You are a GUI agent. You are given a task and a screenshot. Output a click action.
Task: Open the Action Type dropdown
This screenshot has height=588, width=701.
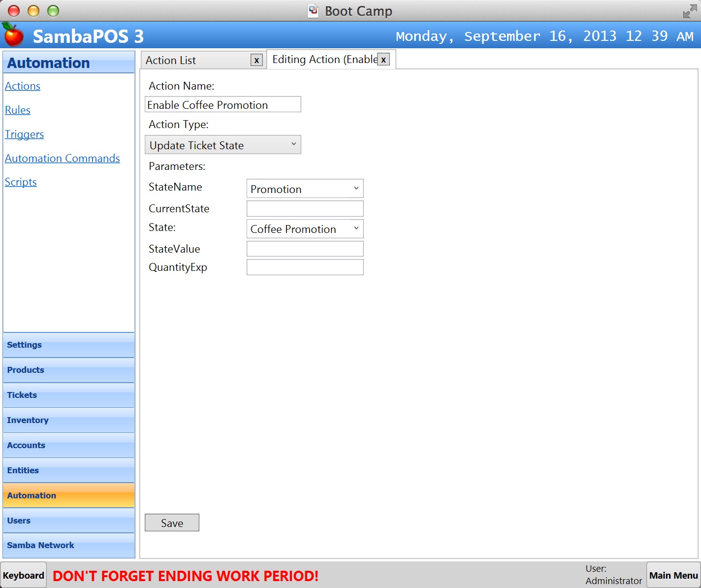223,145
